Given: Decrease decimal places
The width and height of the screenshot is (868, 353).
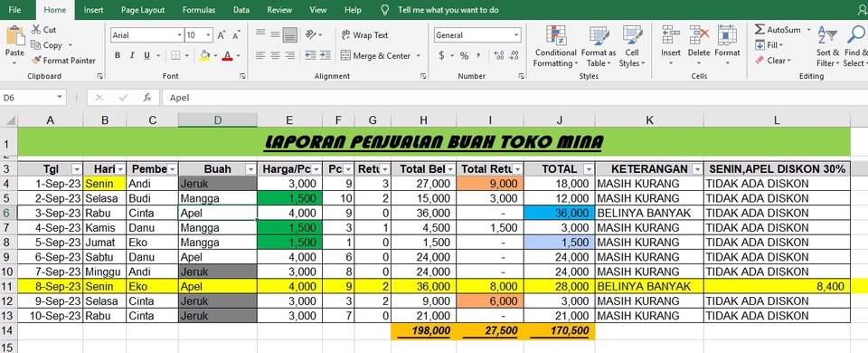Looking at the screenshot, I should [514, 55].
